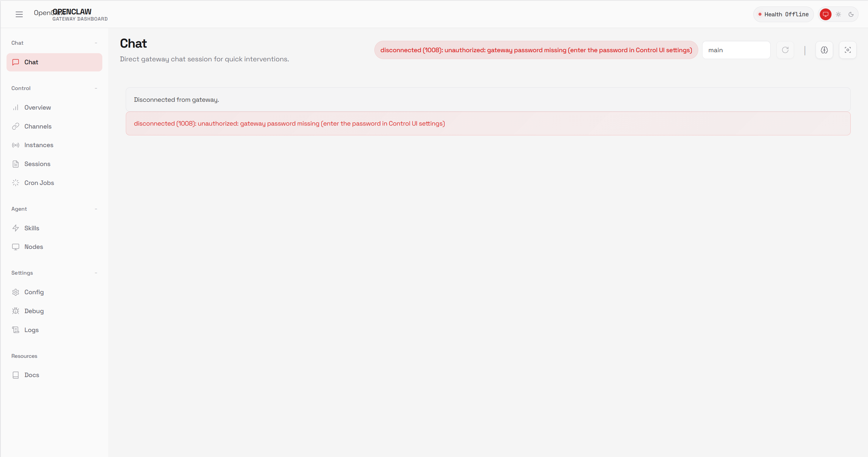
Task: Collapse the Settings sidebar section
Action: coord(96,273)
